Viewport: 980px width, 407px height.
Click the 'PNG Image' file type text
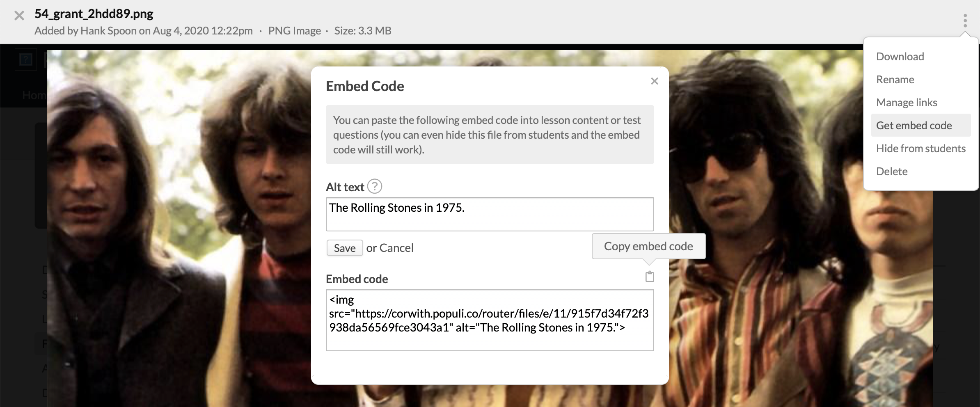(295, 31)
